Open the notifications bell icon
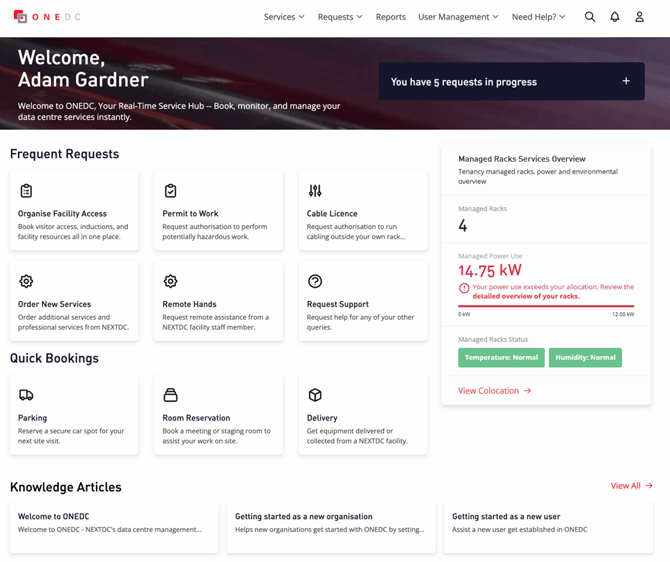Image resolution: width=670 pixels, height=562 pixels. [615, 17]
